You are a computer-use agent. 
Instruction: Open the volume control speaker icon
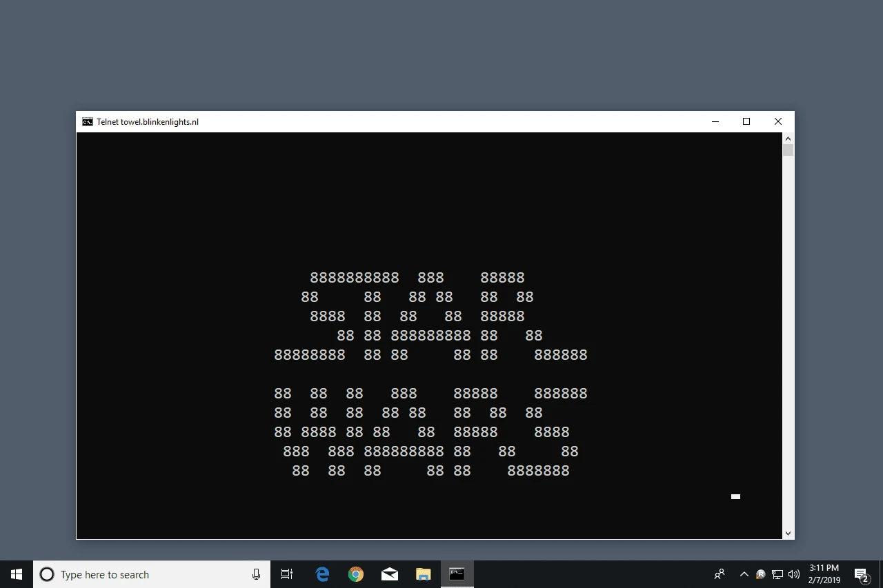point(794,574)
